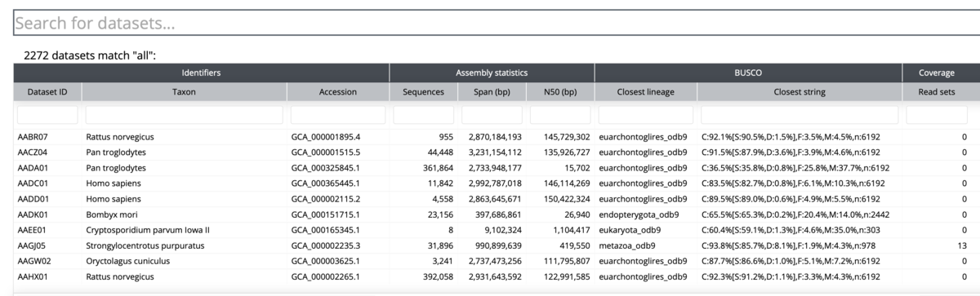Sort by Taxon column header
This screenshot has width=980, height=296.
(184, 92)
